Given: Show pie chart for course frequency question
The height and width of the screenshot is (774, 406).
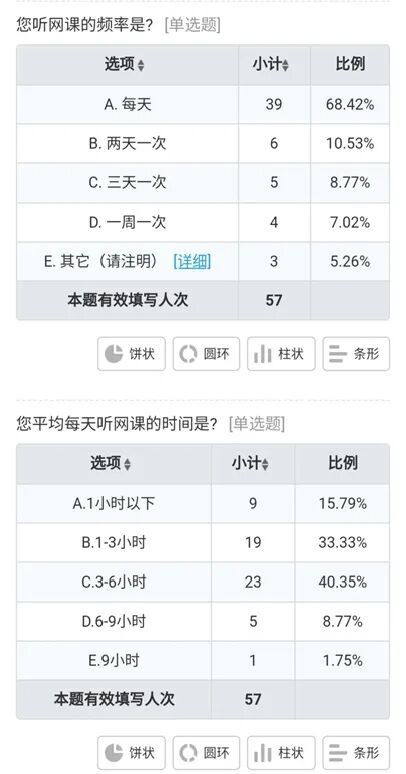Looking at the screenshot, I should [131, 353].
